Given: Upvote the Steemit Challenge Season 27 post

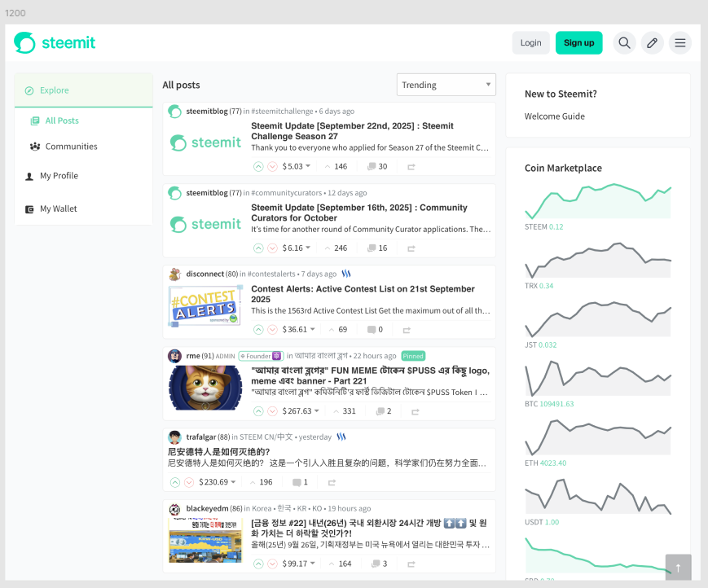Looking at the screenshot, I should (258, 166).
